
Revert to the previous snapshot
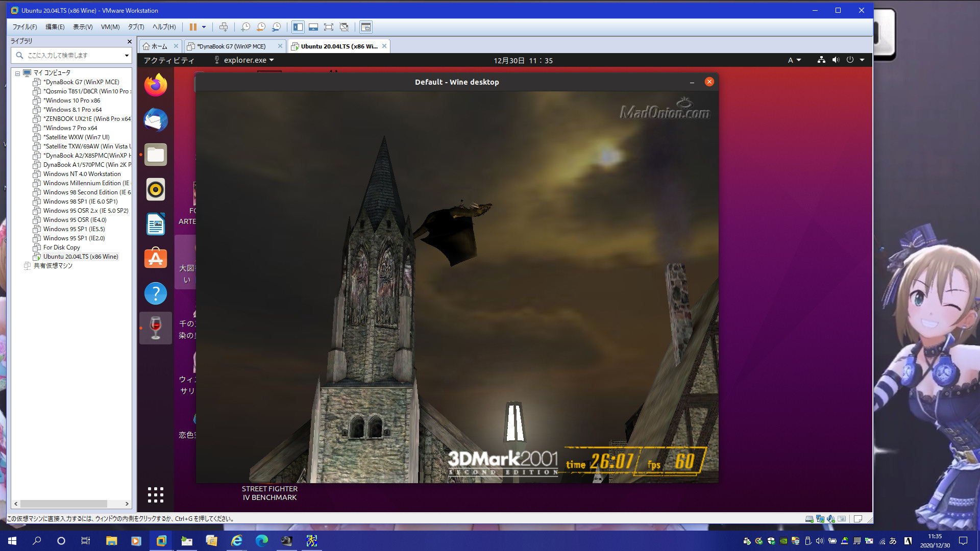261,27
